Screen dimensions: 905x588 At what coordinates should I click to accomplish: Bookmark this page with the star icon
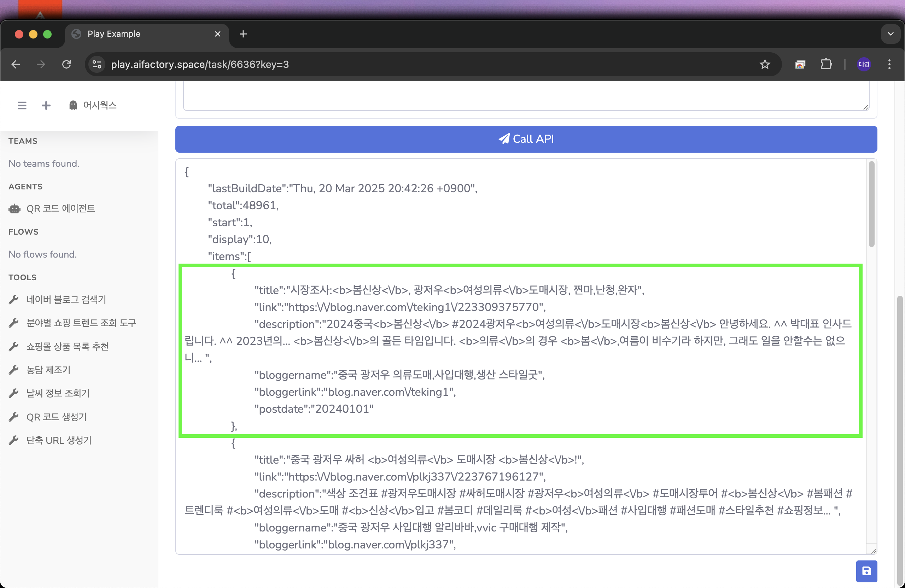point(765,64)
